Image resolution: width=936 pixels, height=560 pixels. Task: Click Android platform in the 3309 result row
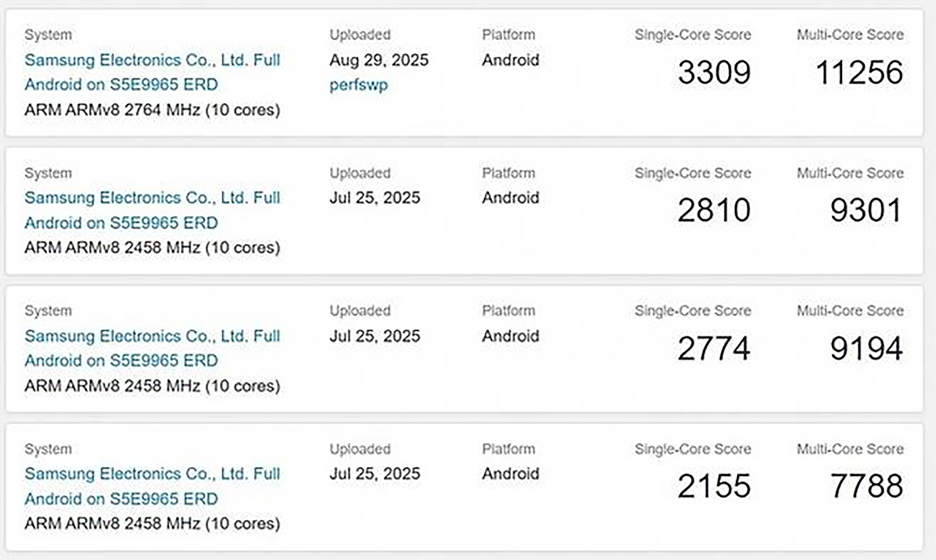510,60
